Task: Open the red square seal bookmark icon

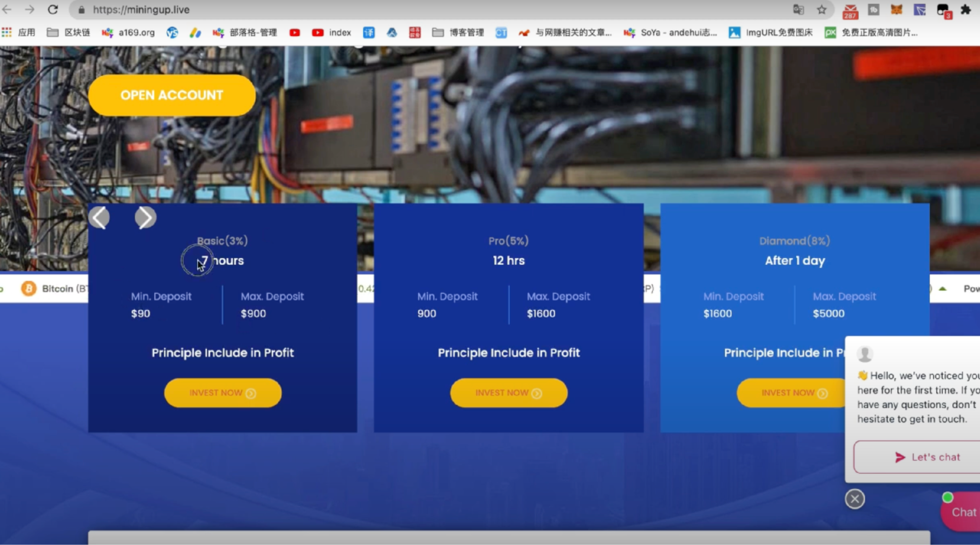Action: 415,33
